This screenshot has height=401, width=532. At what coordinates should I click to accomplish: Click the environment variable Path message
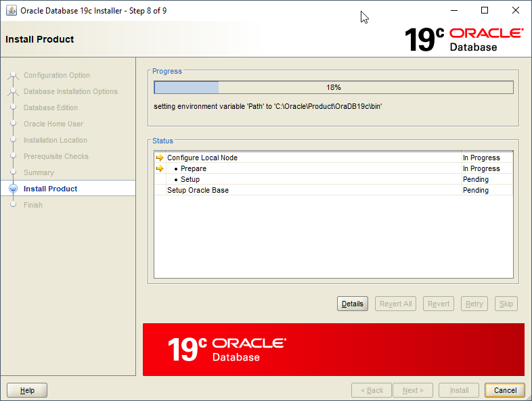pos(268,106)
